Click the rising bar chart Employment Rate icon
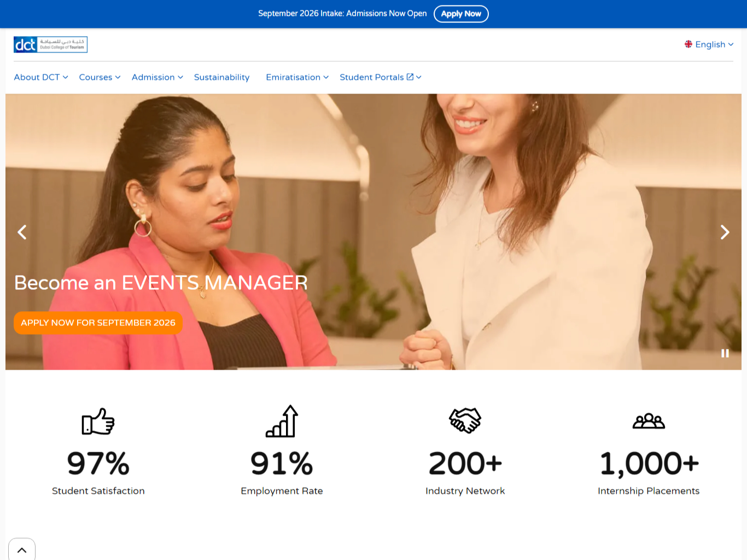This screenshot has width=747, height=560. [282, 422]
